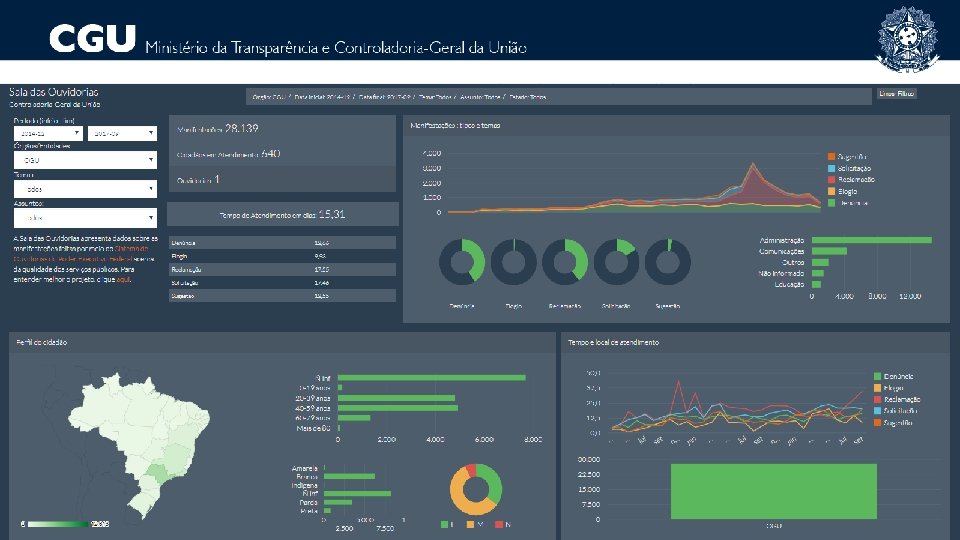The width and height of the screenshot is (960, 540).
Task: Select the Denúncia donut chart
Action: pyautogui.click(x=462, y=262)
